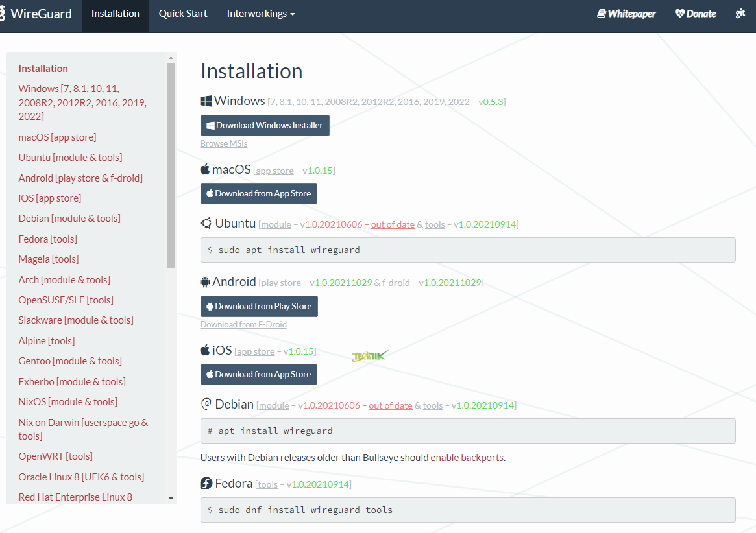
Task: Open the Whitepaper link
Action: pos(626,14)
